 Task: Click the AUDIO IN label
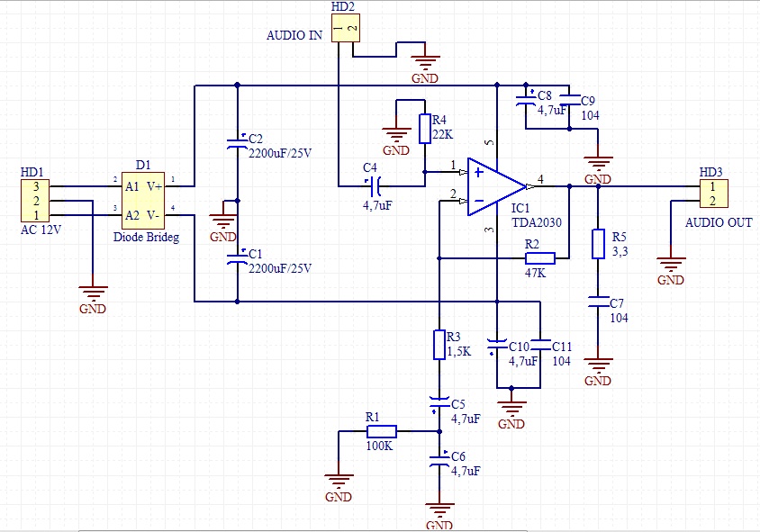(x=294, y=35)
